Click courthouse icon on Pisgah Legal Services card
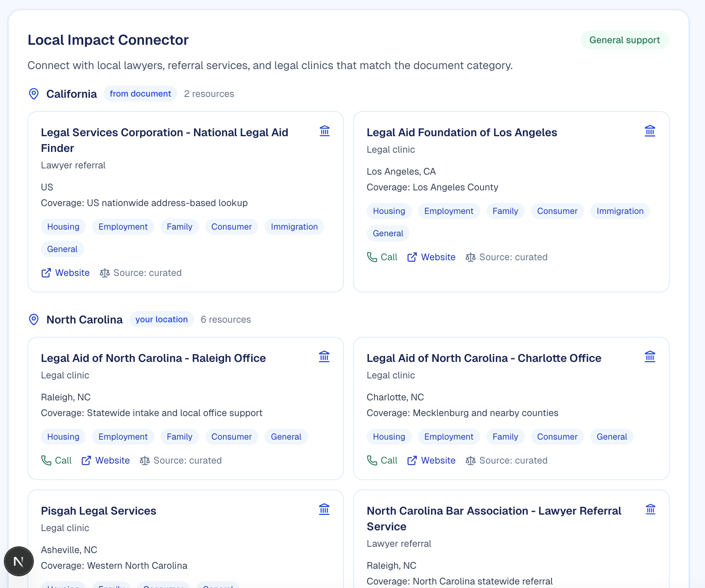 point(324,509)
